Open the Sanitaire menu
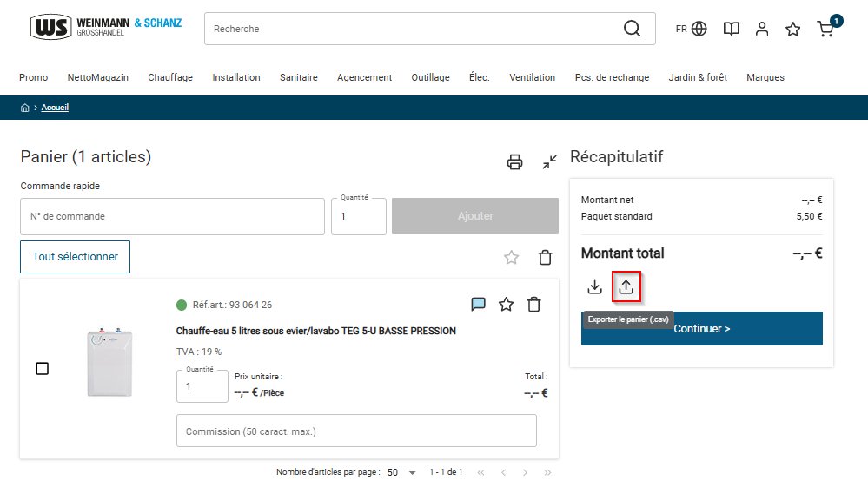868x480 pixels. pyautogui.click(x=298, y=77)
